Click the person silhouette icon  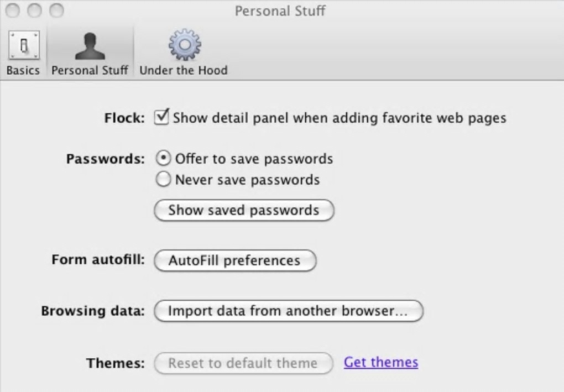[x=90, y=45]
